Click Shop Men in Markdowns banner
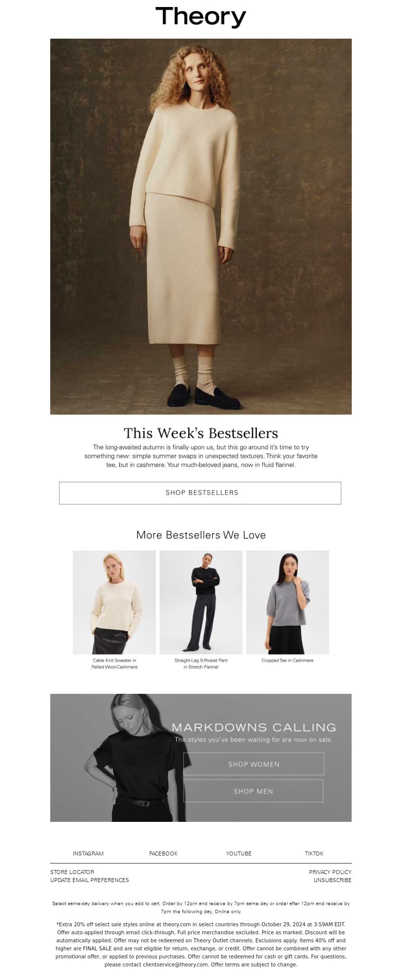The width and height of the screenshot is (402, 980). (253, 791)
